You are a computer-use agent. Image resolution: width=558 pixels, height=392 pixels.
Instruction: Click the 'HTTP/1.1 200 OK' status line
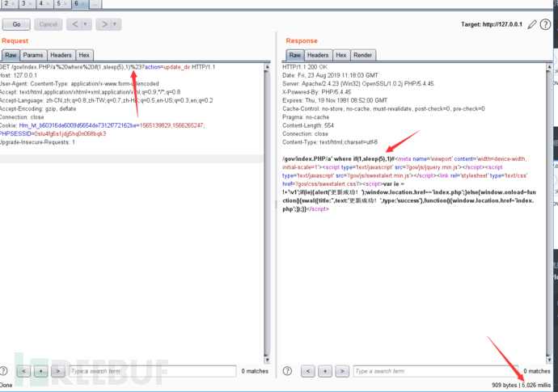[305, 67]
